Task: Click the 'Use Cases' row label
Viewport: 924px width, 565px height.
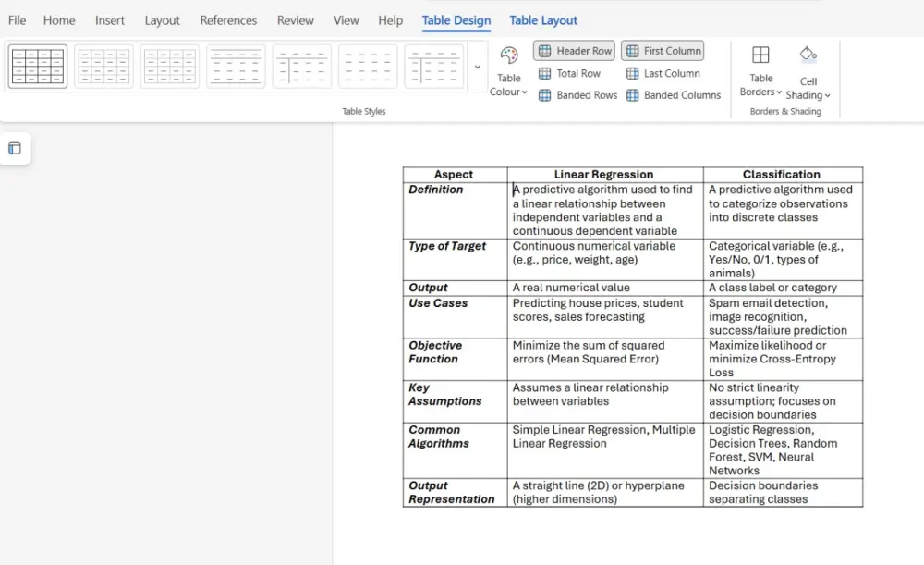Action: [438, 303]
